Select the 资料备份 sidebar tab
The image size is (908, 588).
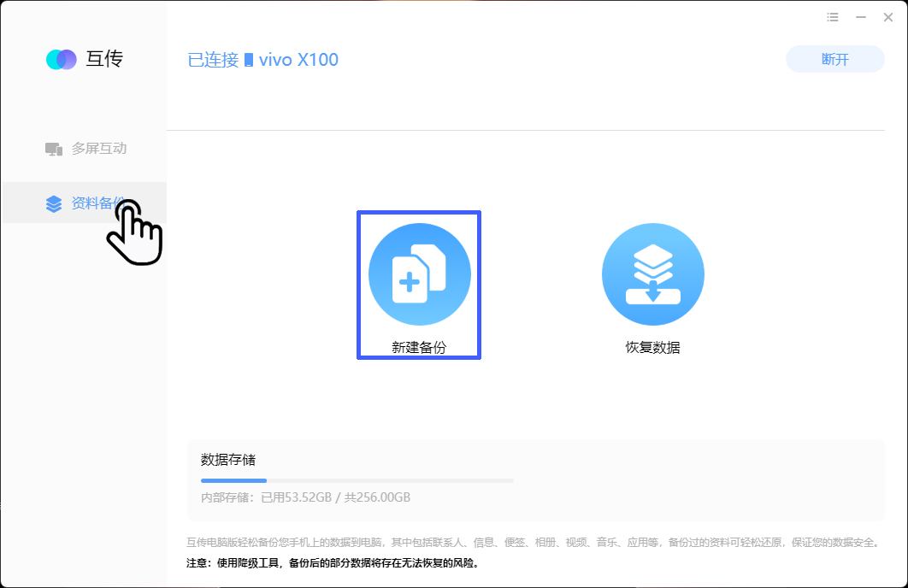(85, 203)
